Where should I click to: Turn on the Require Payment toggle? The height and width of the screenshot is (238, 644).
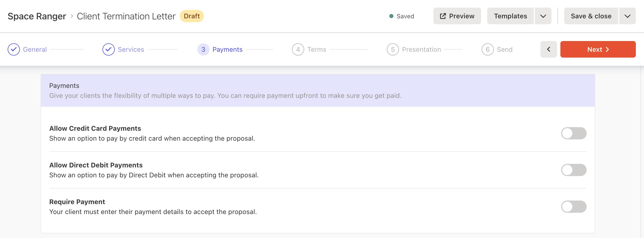click(574, 207)
